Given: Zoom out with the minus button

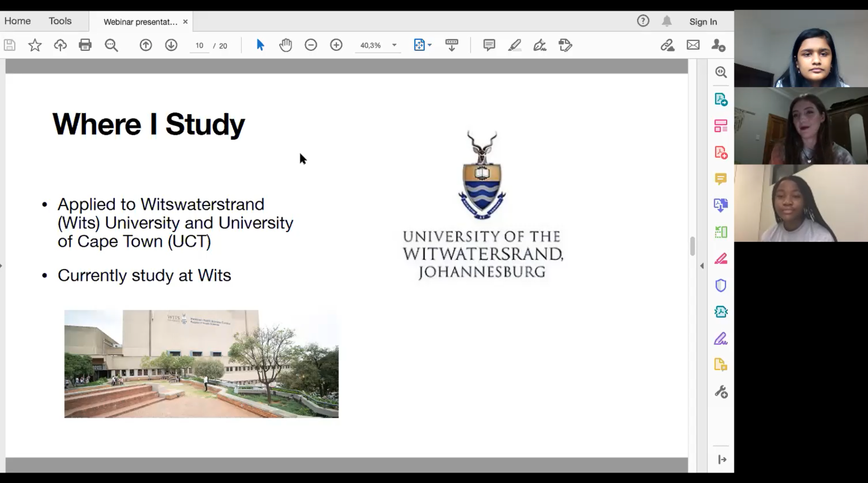Looking at the screenshot, I should (x=311, y=45).
